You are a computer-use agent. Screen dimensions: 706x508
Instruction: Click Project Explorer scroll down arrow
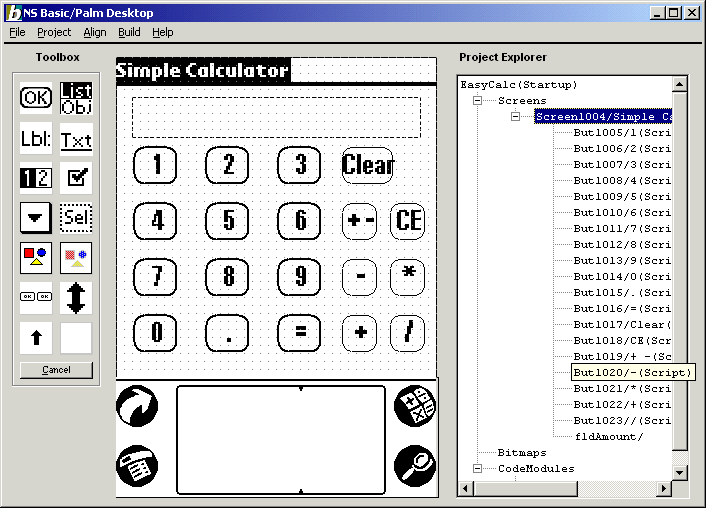pyautogui.click(x=680, y=472)
